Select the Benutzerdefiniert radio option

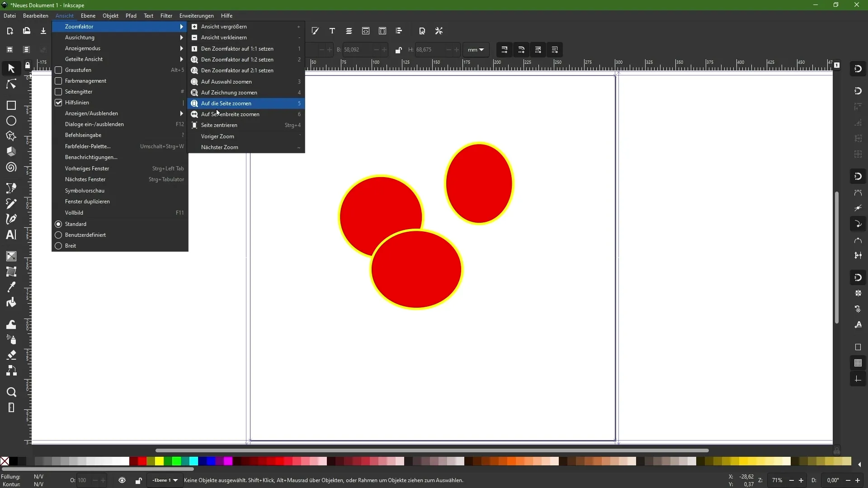pyautogui.click(x=58, y=235)
